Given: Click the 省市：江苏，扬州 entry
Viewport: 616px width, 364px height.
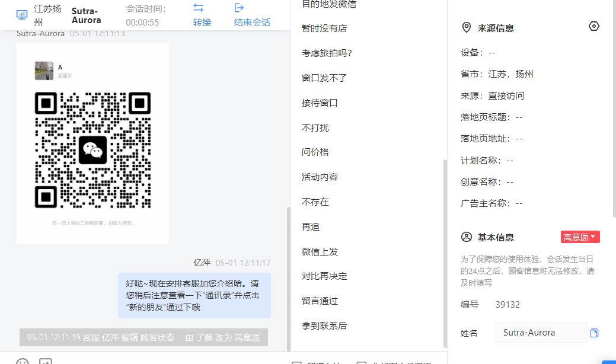Looking at the screenshot, I should [x=497, y=74].
